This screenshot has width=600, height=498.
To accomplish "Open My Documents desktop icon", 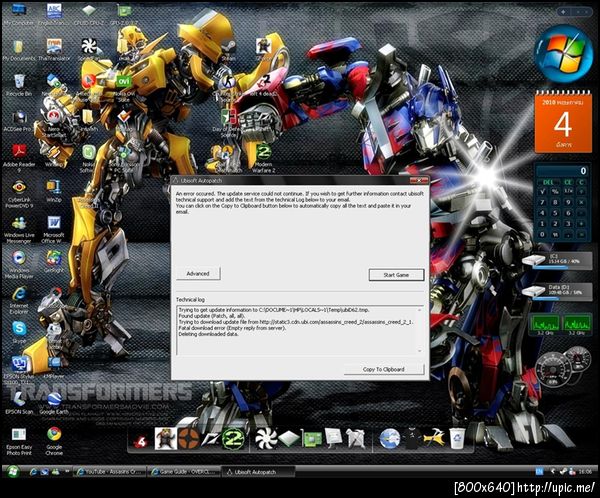I will (x=18, y=50).
